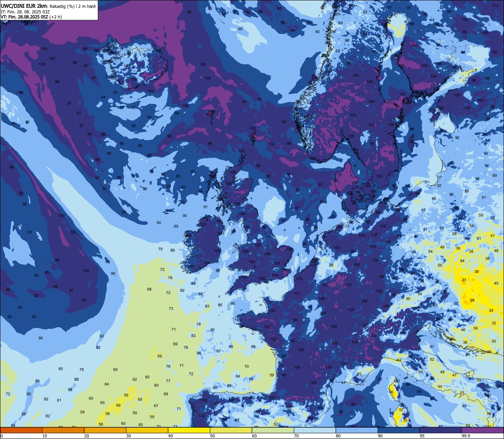Viewport: 504px width, 439px height.
Task: Select the golden 30–40 legend swatch
Action: click(147, 430)
